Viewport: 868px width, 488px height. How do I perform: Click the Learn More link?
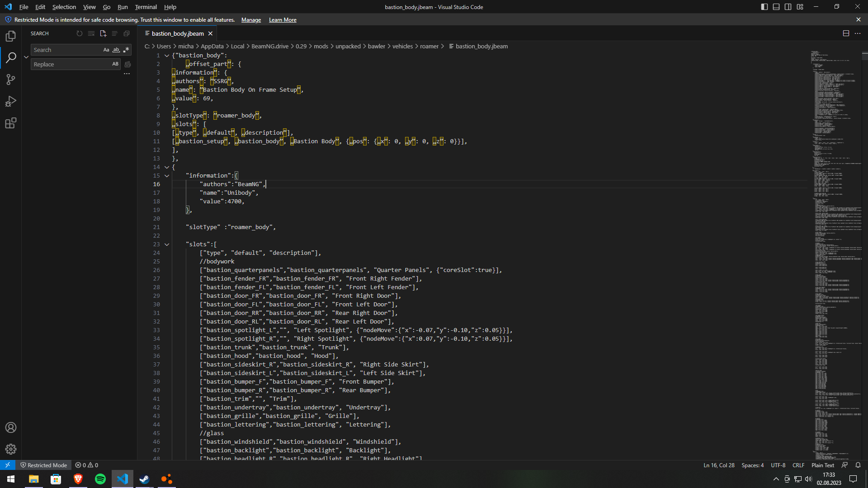283,20
